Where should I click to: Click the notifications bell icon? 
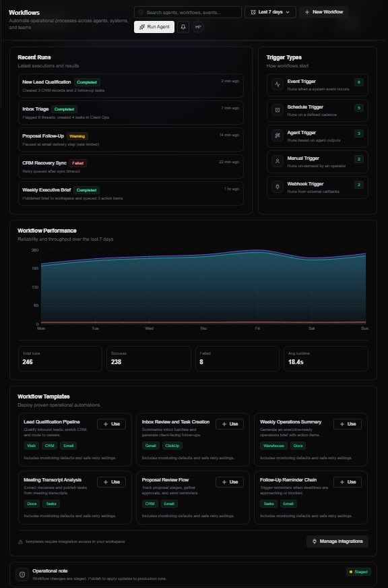point(183,27)
